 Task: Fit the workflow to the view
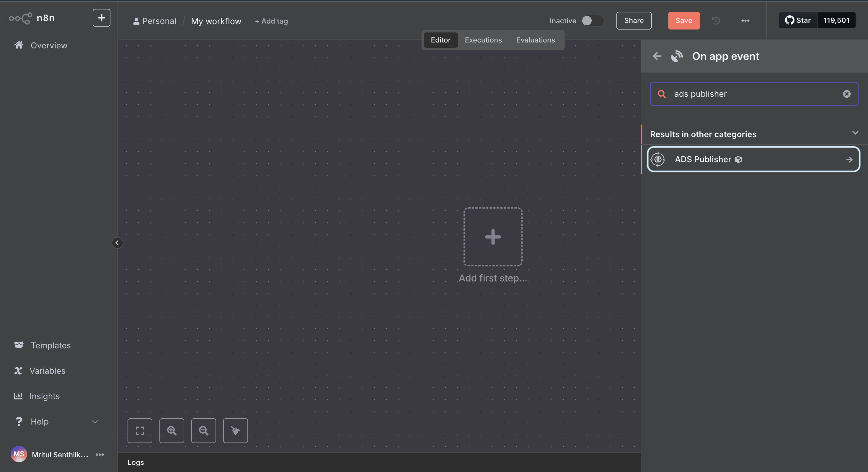pos(140,431)
